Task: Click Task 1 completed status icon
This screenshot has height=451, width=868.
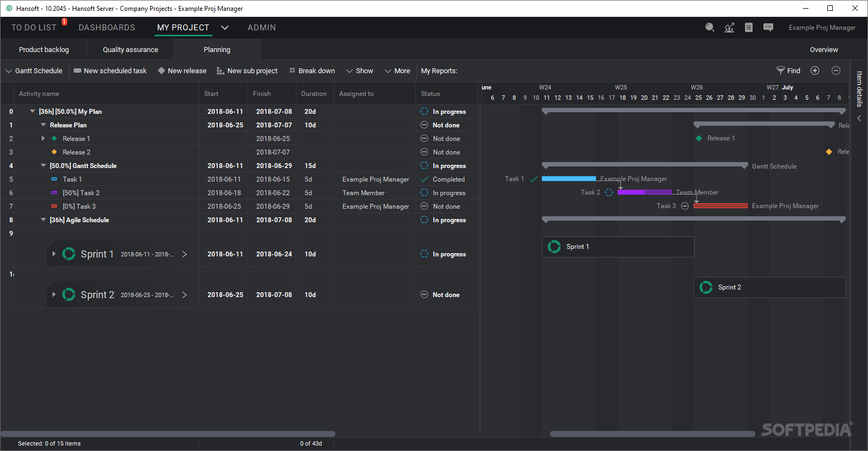Action: click(x=424, y=179)
